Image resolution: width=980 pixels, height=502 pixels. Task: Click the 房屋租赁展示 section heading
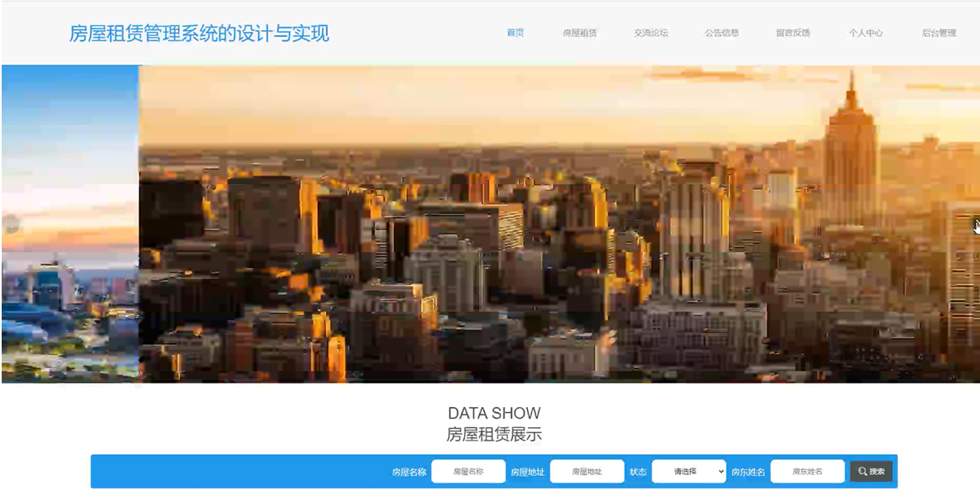pyautogui.click(x=493, y=435)
